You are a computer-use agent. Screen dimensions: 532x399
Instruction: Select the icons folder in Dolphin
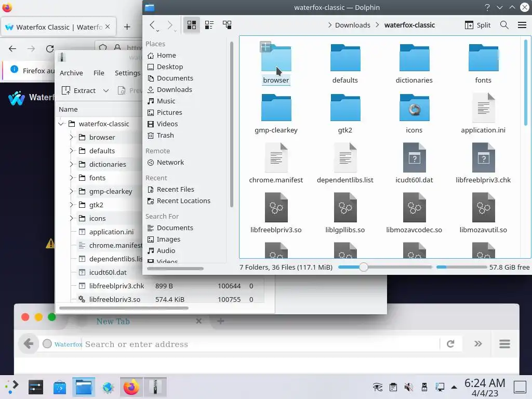click(x=414, y=114)
